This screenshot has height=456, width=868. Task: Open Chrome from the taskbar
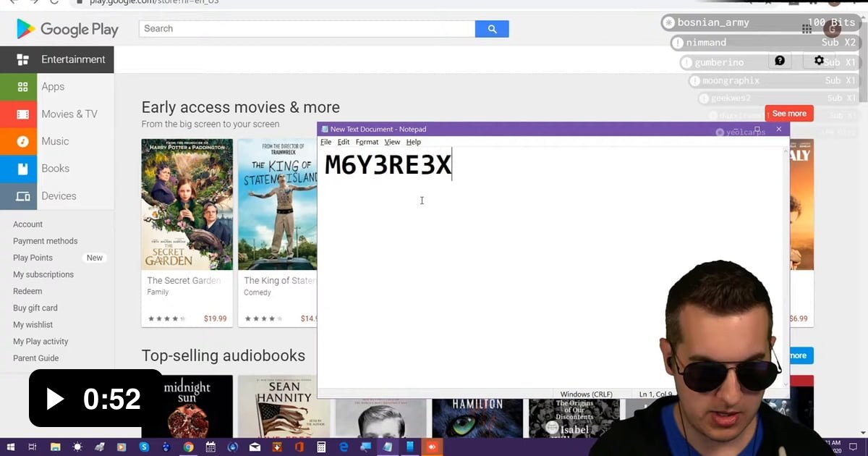188,447
